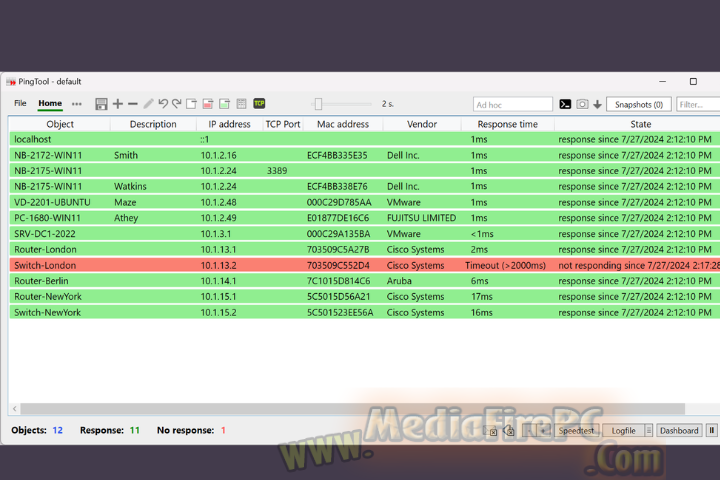Sort by the State column header
This screenshot has width=720, height=480.
click(641, 124)
